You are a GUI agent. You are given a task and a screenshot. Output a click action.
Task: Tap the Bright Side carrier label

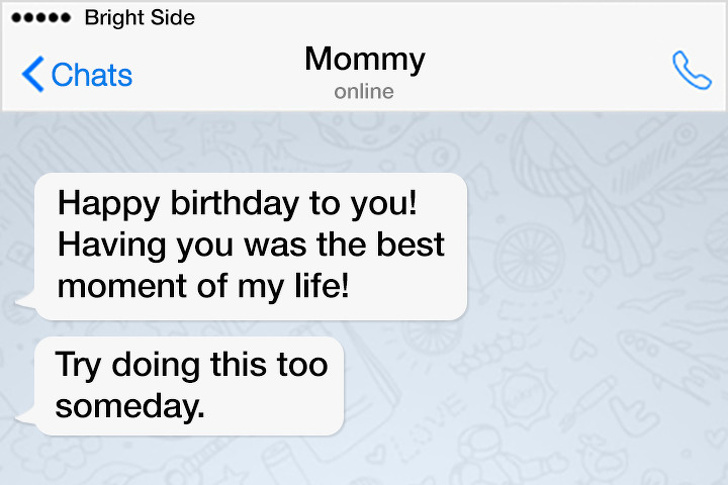pos(140,18)
